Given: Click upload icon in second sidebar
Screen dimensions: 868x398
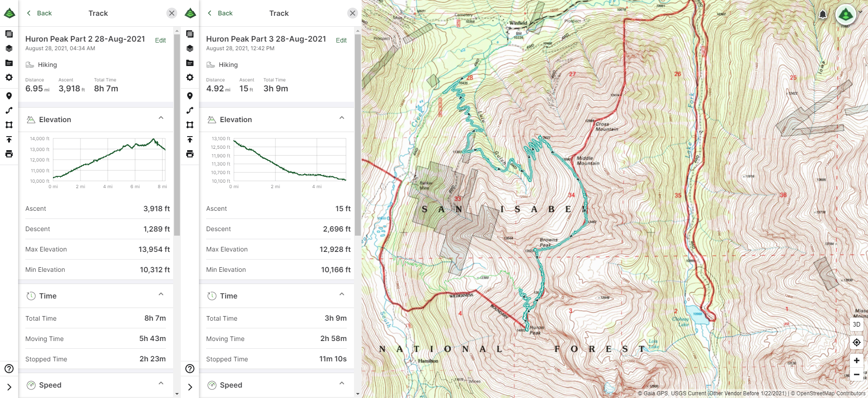Looking at the screenshot, I should (190, 139).
